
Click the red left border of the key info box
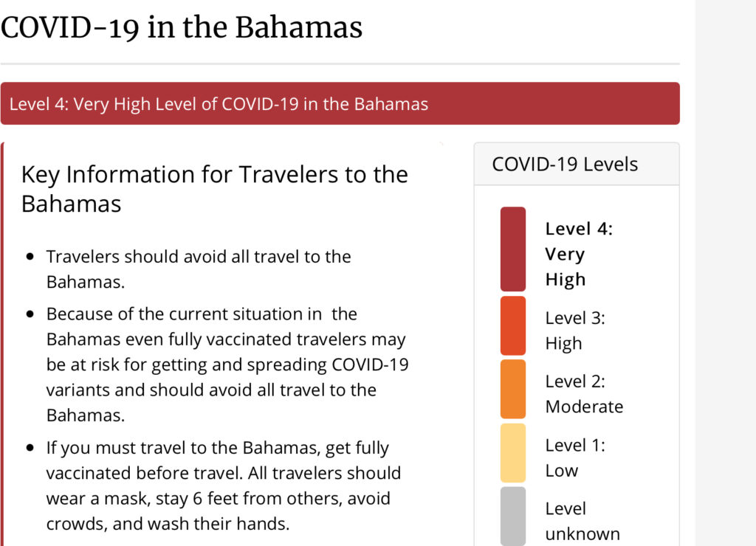[2, 344]
